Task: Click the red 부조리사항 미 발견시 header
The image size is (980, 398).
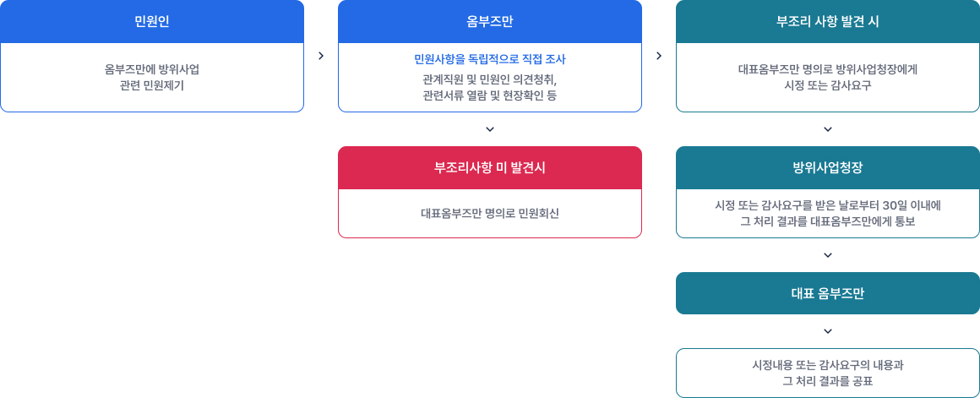Action: click(490, 167)
